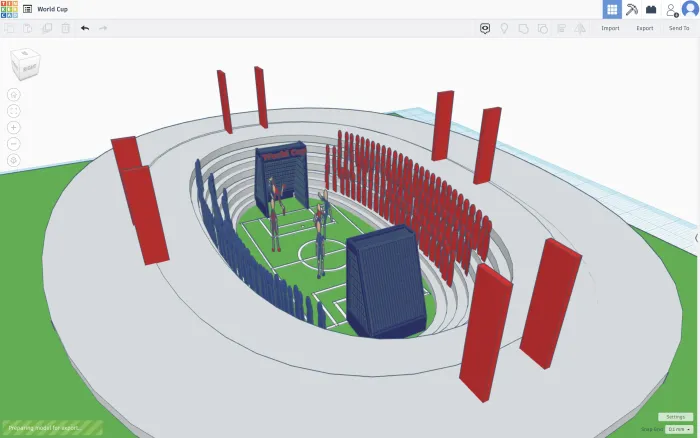This screenshot has width=700, height=438.
Task: Toggle the Notes tool
Action: point(505,28)
